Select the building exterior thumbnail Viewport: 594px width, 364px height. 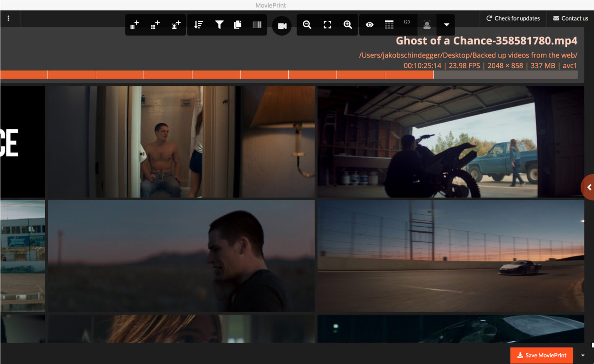tap(23, 256)
